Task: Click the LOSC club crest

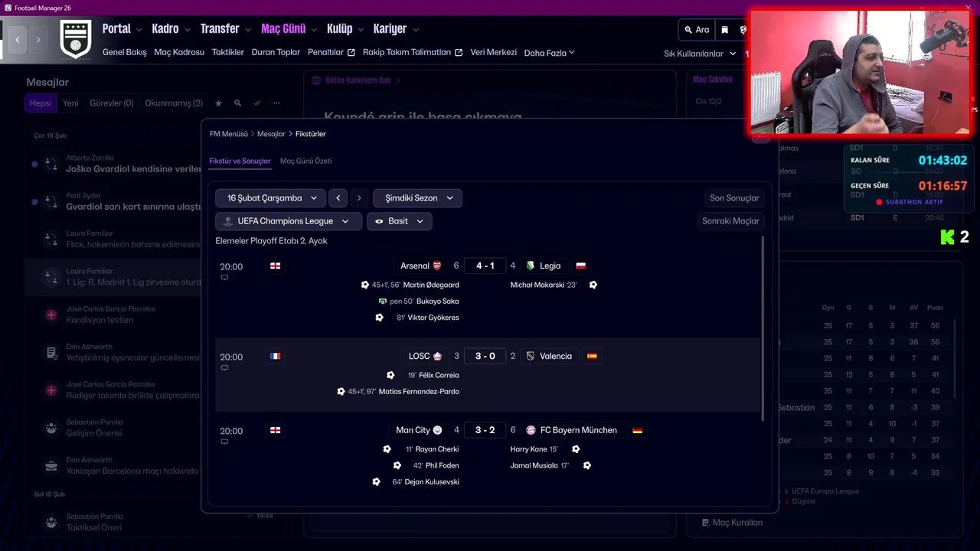Action: pyautogui.click(x=438, y=356)
